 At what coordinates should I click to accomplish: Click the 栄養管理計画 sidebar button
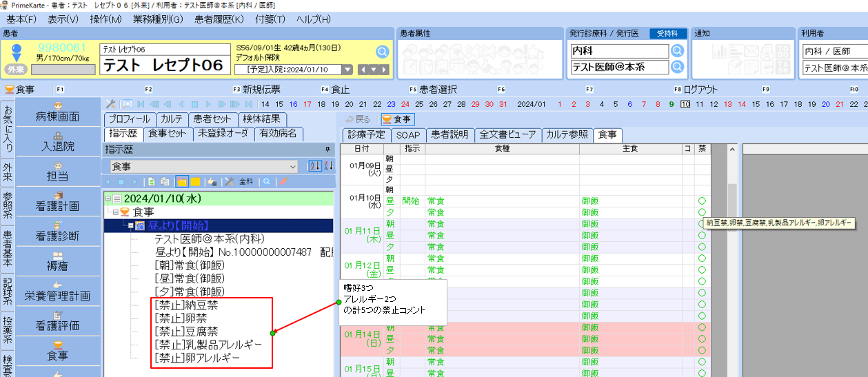[58, 290]
